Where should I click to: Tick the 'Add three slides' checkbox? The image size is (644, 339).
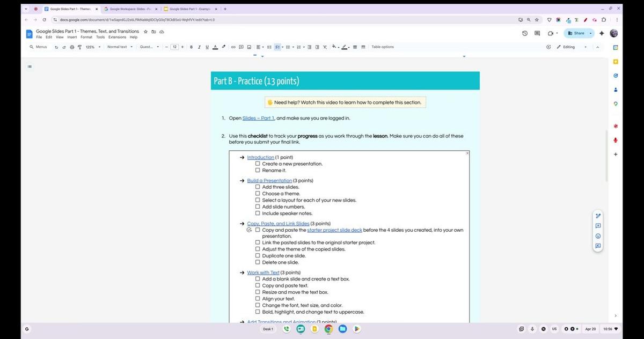coord(258,187)
